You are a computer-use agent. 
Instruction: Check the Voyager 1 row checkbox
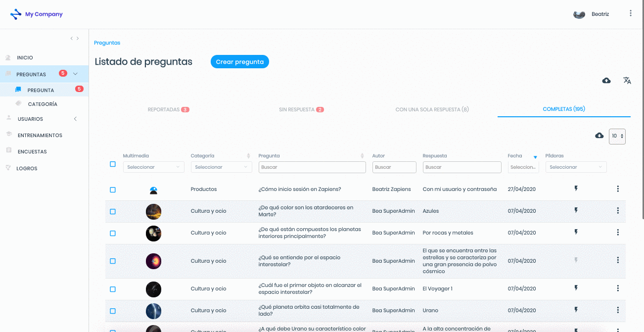click(x=113, y=289)
